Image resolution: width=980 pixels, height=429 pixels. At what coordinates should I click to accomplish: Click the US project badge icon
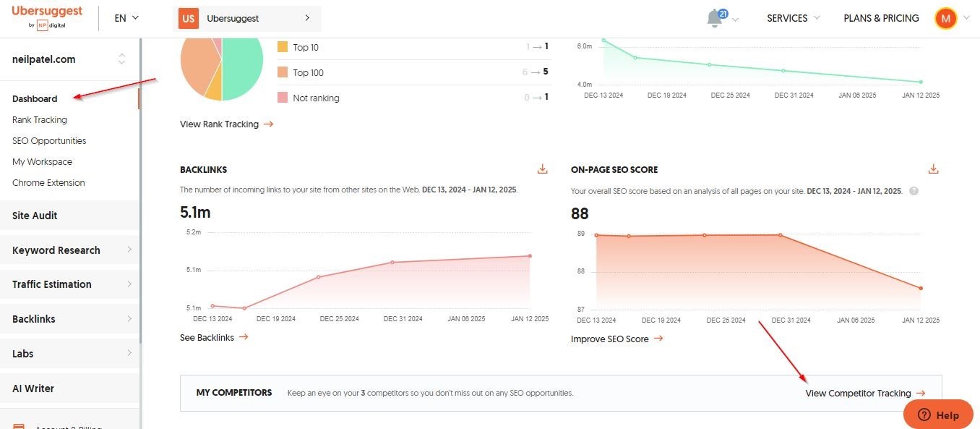tap(188, 18)
